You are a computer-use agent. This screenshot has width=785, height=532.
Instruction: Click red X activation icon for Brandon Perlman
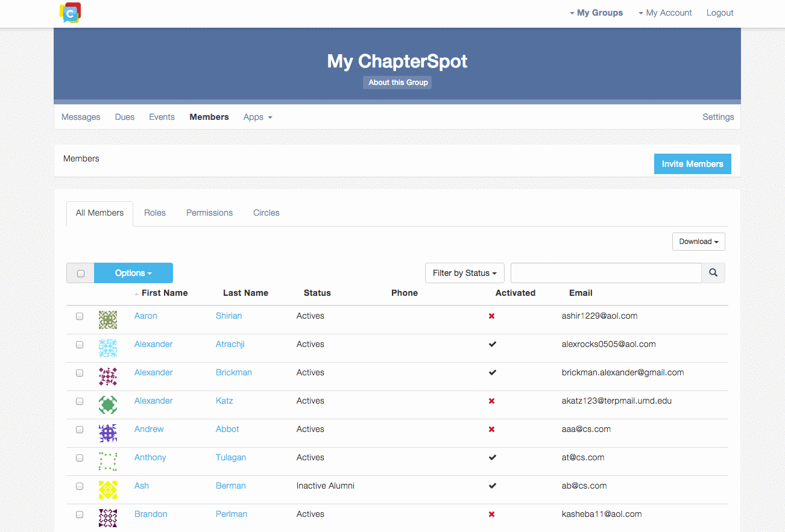pos(492,515)
